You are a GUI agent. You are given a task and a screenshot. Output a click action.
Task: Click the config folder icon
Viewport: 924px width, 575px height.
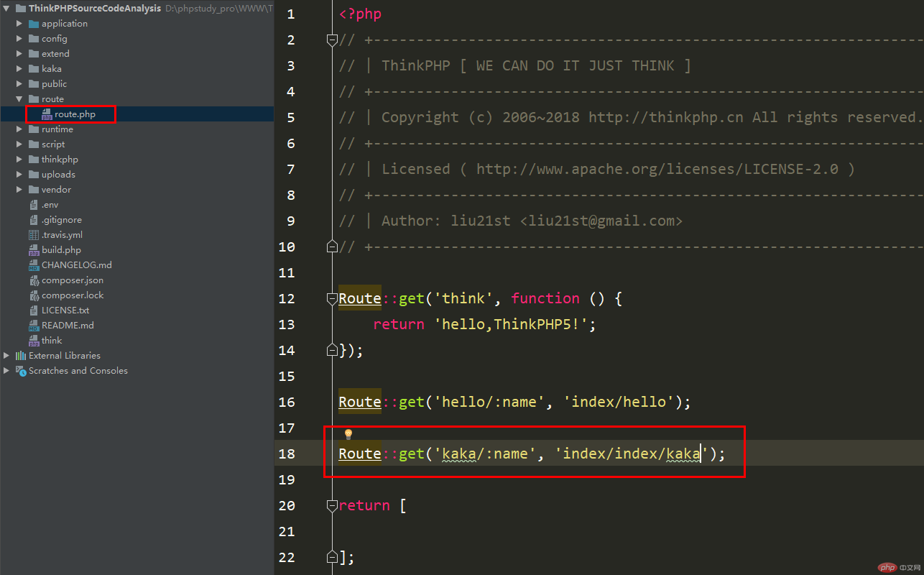pyautogui.click(x=34, y=39)
